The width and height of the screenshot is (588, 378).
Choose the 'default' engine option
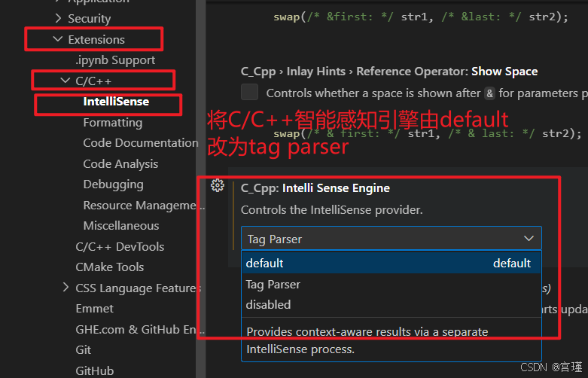click(x=391, y=263)
